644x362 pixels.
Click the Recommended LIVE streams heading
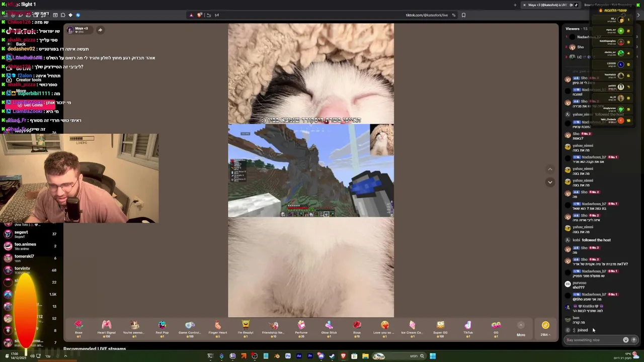[95, 348]
